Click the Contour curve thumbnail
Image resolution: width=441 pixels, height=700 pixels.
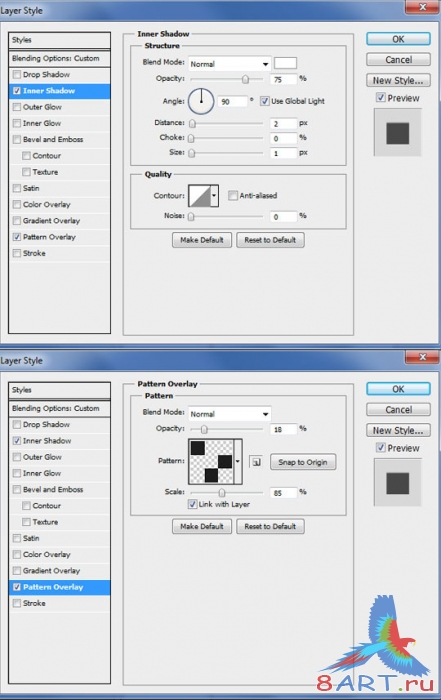pos(200,196)
